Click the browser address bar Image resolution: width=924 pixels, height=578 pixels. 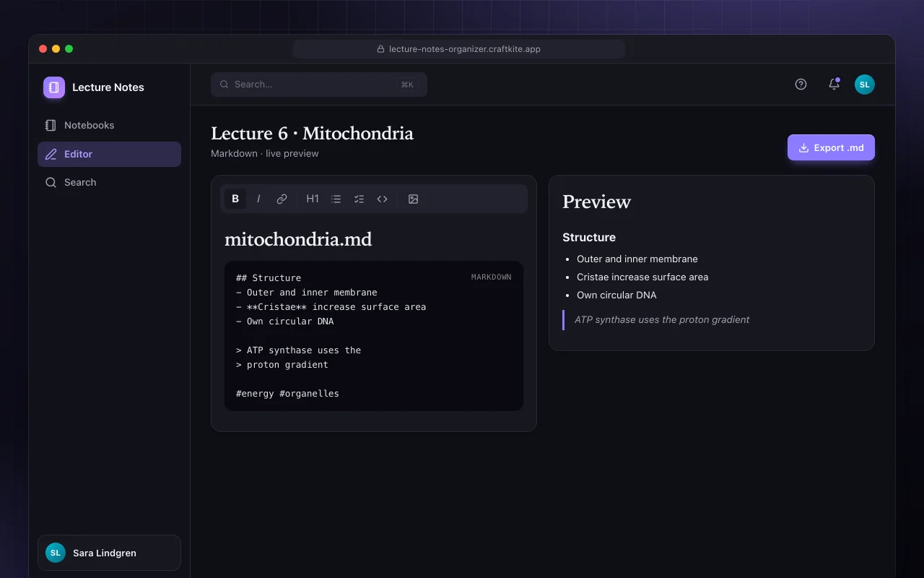(x=459, y=49)
